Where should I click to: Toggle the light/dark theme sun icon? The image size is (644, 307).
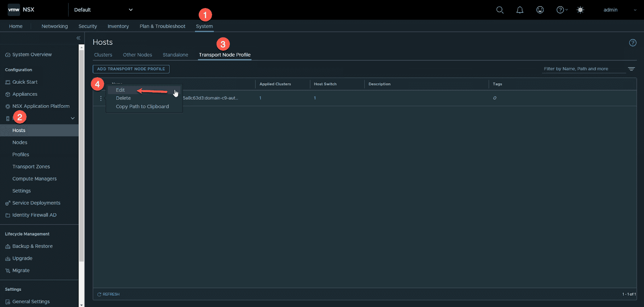tap(580, 10)
